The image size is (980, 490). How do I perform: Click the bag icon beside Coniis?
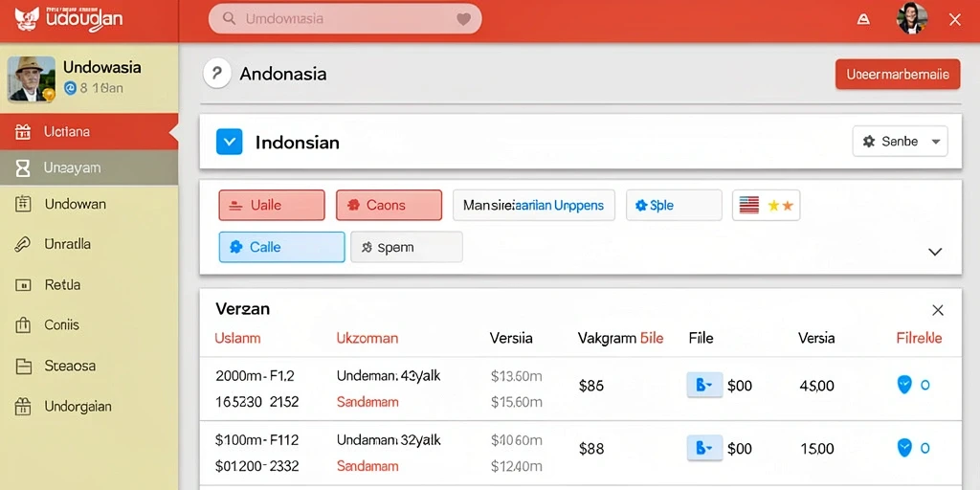[23, 325]
